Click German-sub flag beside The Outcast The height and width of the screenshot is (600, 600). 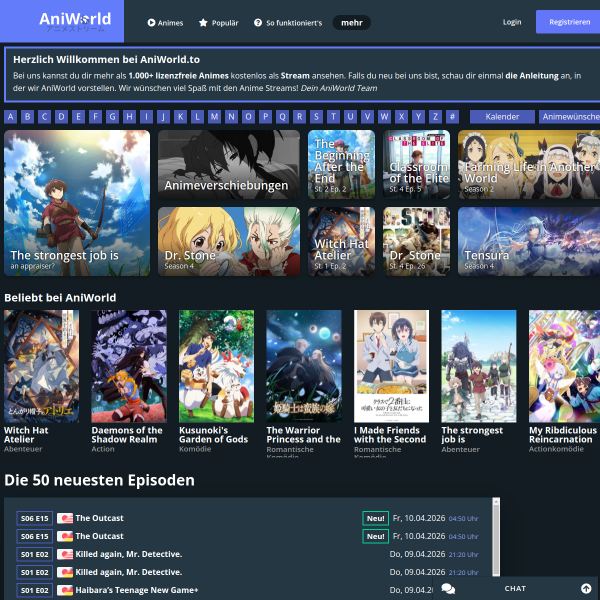(65, 536)
